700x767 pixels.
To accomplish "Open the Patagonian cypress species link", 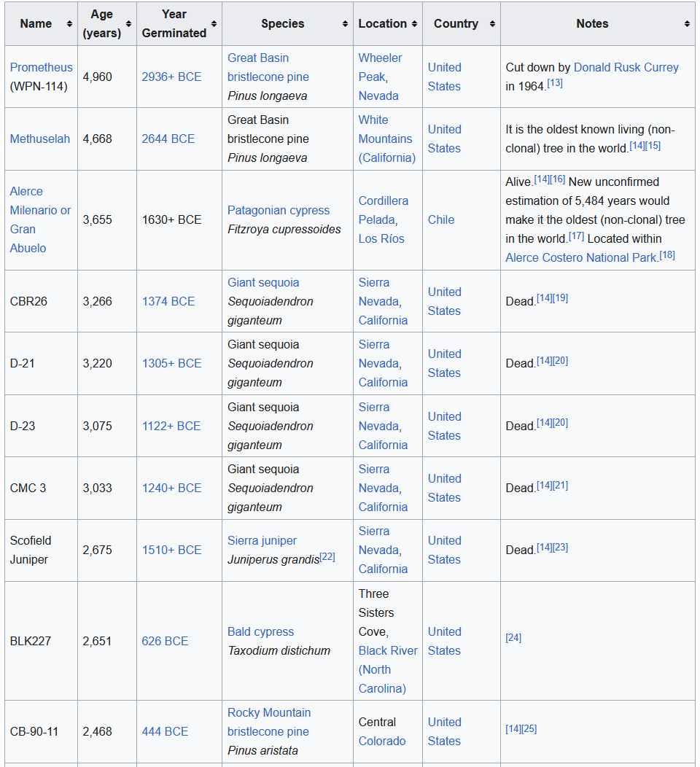I will coord(279,210).
